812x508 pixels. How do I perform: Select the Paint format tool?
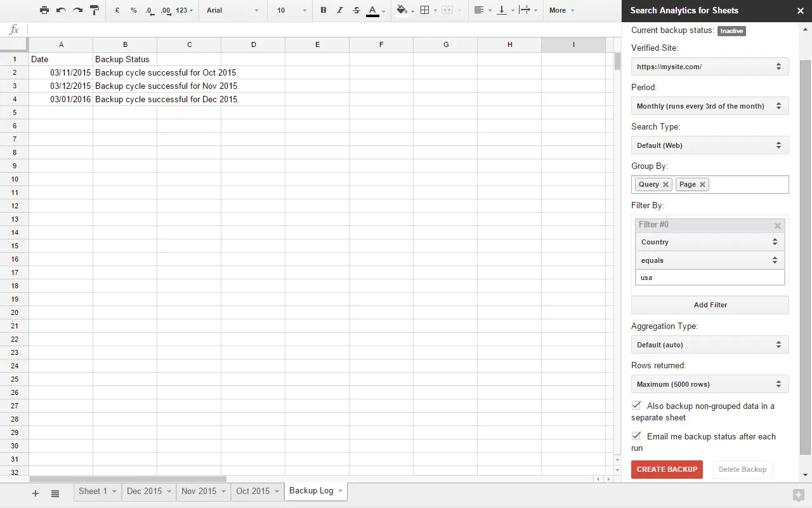point(95,10)
